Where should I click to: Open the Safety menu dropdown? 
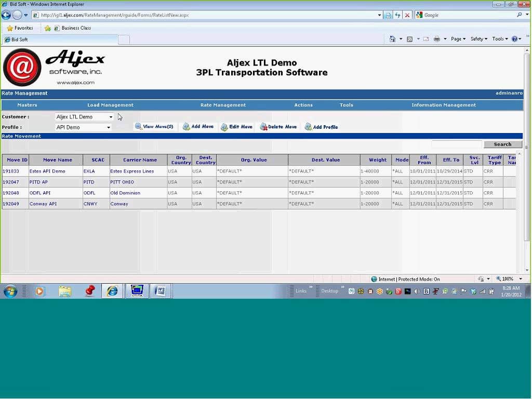pyautogui.click(x=478, y=39)
